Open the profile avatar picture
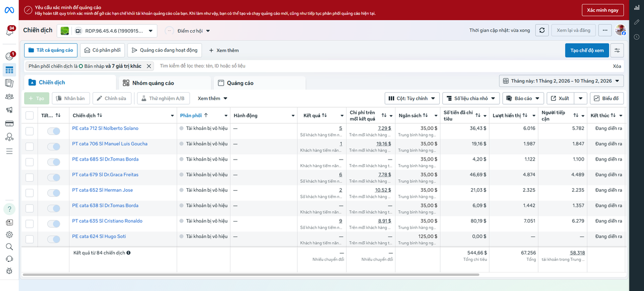 [620, 30]
